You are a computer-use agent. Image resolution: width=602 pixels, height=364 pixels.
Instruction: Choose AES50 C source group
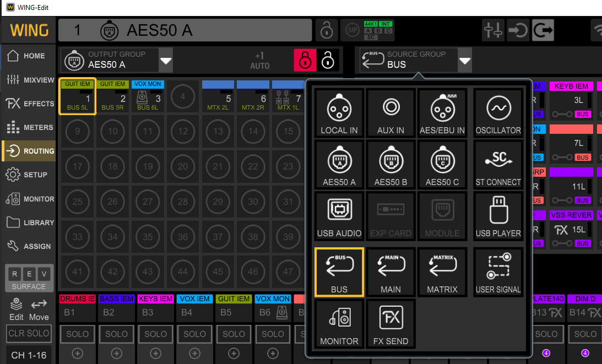(x=442, y=164)
